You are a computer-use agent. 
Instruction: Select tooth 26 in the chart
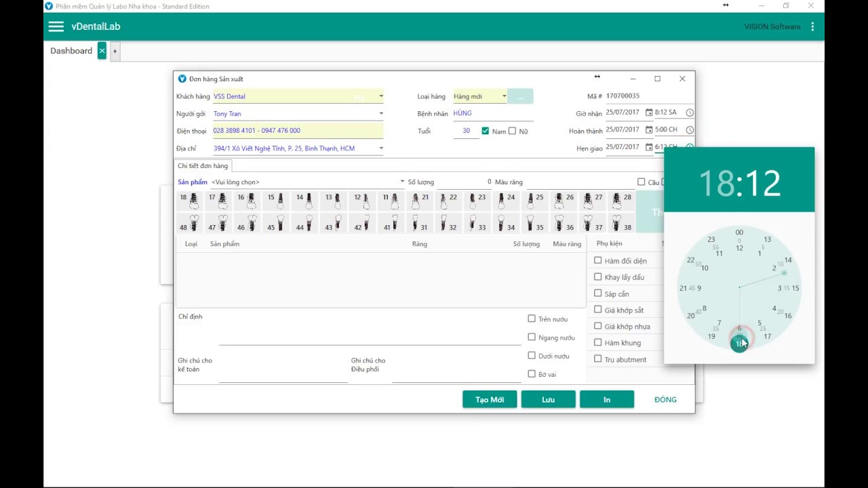(x=565, y=201)
